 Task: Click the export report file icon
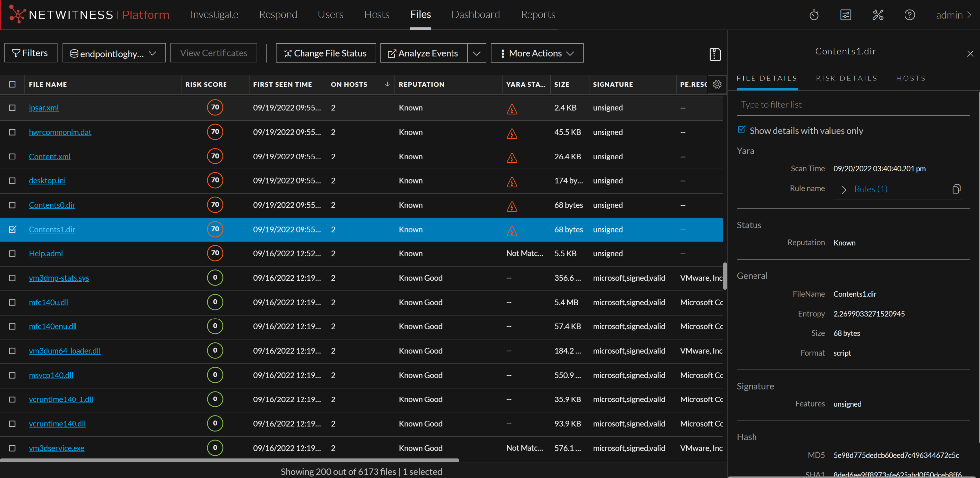715,54
